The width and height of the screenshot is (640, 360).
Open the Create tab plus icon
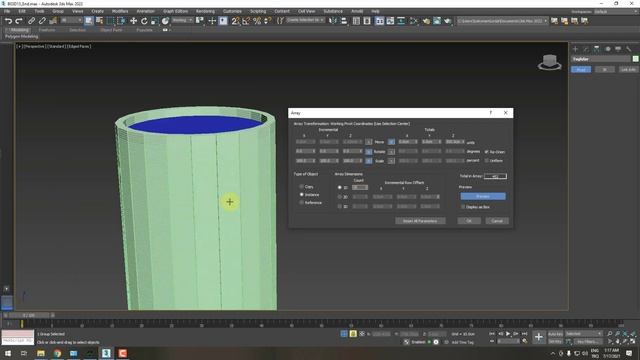[576, 49]
